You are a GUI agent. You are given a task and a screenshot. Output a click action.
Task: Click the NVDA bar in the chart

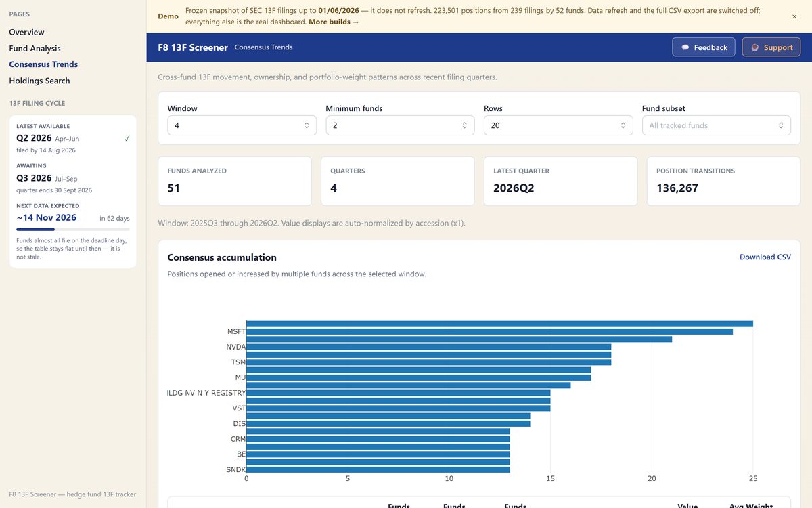(x=428, y=347)
